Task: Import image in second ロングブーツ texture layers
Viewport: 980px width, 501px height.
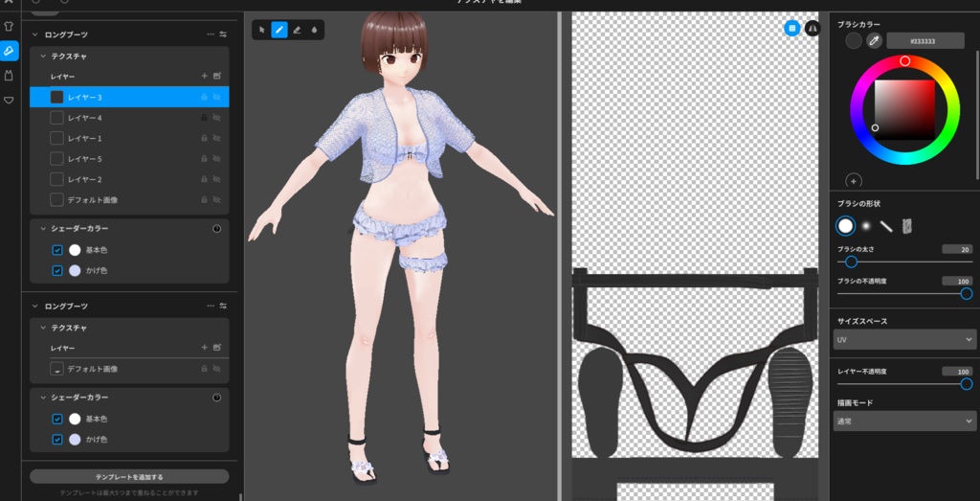Action: (217, 347)
